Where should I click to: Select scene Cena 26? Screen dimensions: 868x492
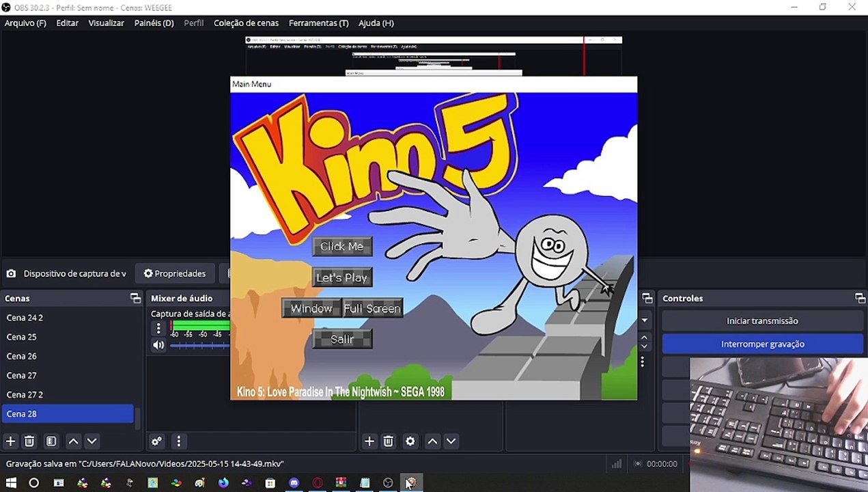68,356
